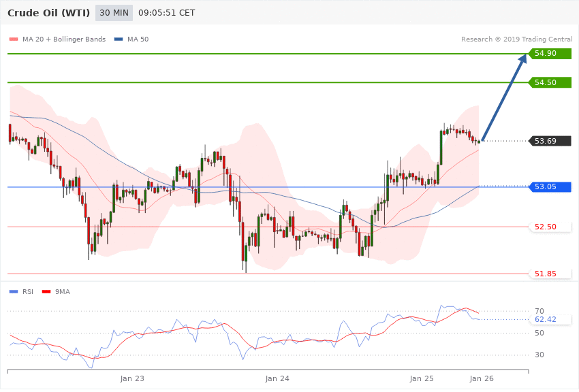Click the 09:05:51 CET timestamp

[166, 13]
